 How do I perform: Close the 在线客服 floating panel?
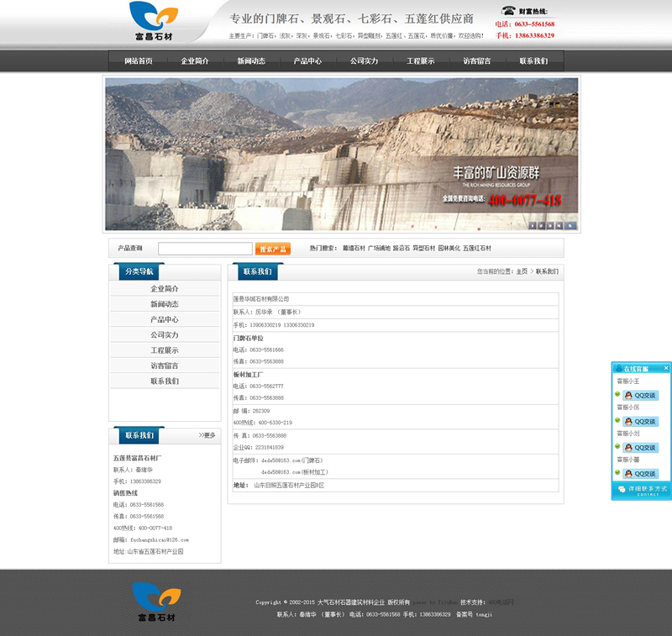click(666, 368)
